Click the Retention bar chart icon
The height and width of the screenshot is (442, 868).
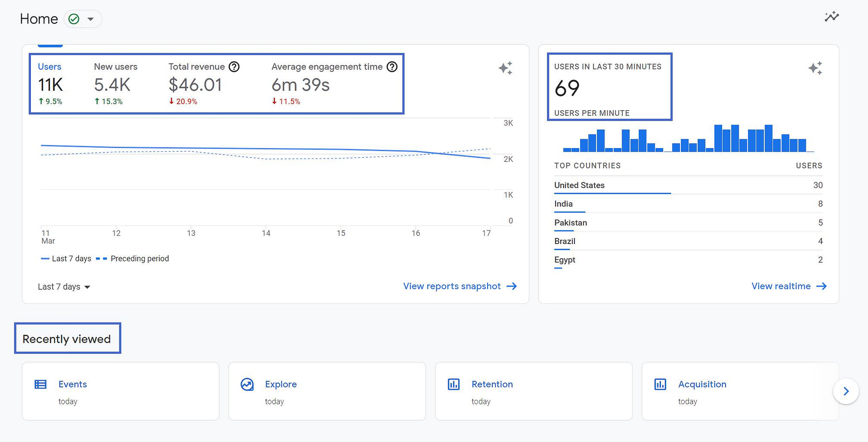click(x=453, y=384)
